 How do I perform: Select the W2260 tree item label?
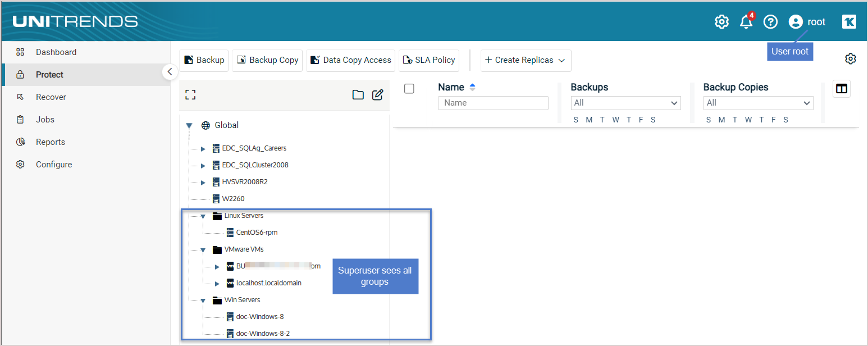[233, 199]
